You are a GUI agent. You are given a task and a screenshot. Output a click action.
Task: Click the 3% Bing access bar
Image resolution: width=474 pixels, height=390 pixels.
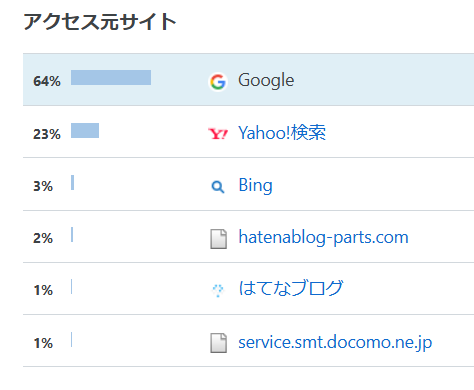(73, 182)
